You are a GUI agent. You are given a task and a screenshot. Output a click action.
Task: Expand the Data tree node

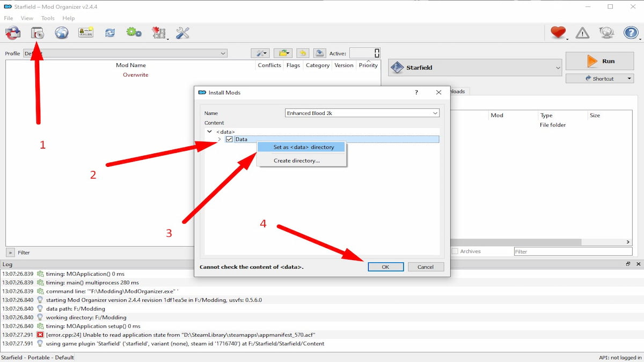pos(219,139)
